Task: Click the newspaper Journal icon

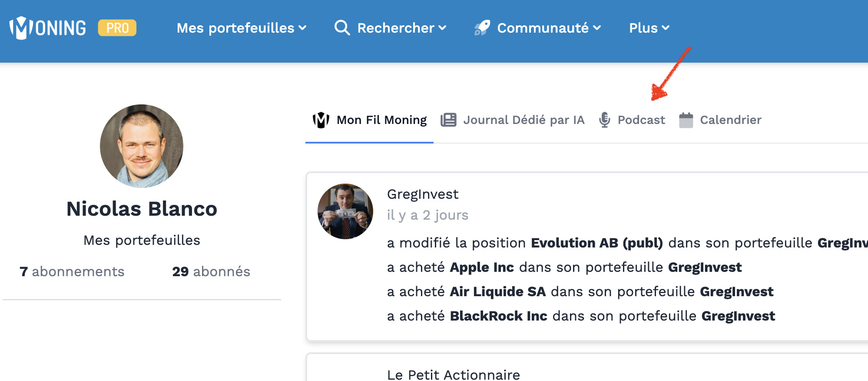Action: 449,120
